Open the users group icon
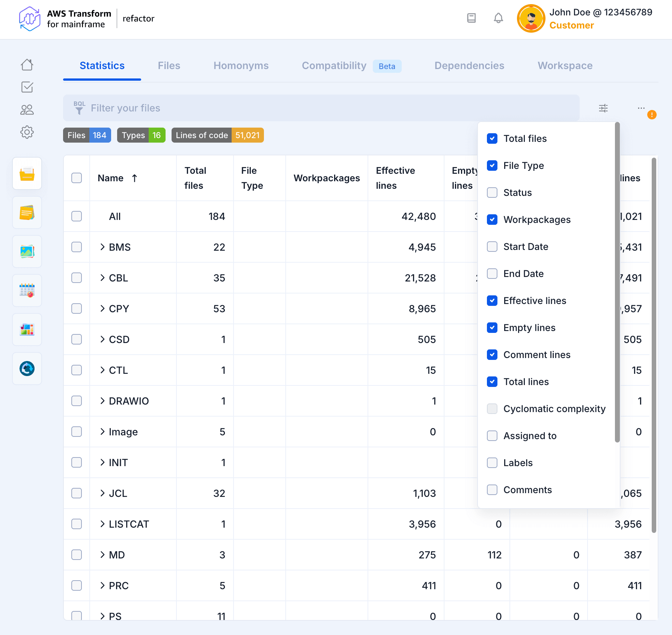 click(x=27, y=110)
